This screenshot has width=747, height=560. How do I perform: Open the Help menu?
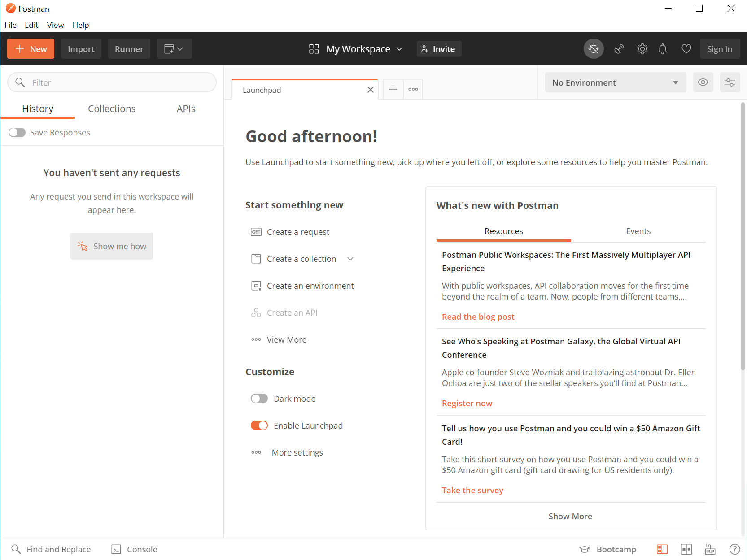[81, 25]
